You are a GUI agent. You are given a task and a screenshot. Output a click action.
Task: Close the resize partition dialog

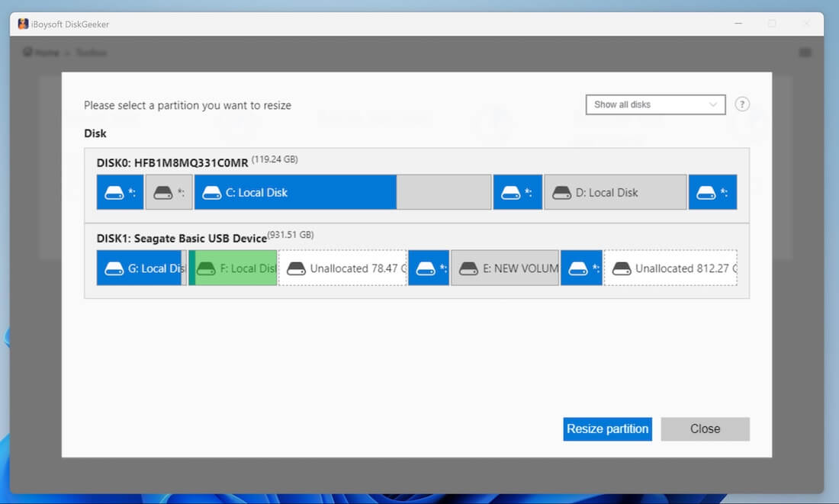(x=706, y=429)
